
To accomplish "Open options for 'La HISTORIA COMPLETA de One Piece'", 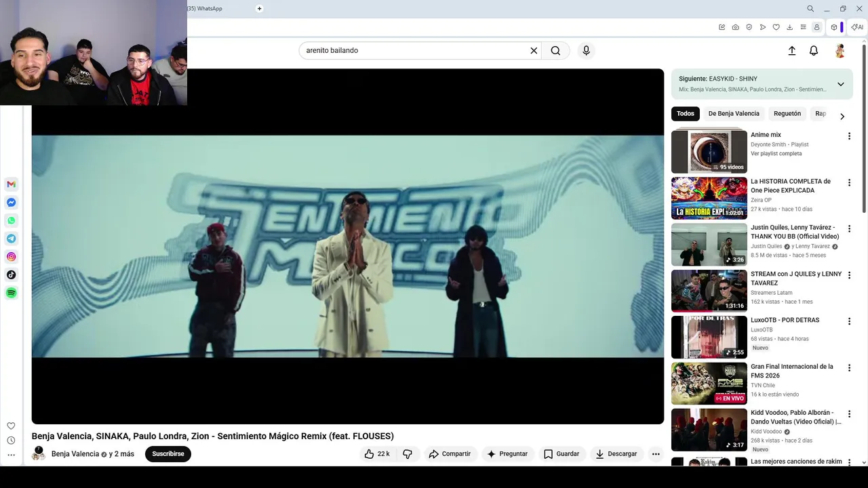I will pyautogui.click(x=849, y=183).
